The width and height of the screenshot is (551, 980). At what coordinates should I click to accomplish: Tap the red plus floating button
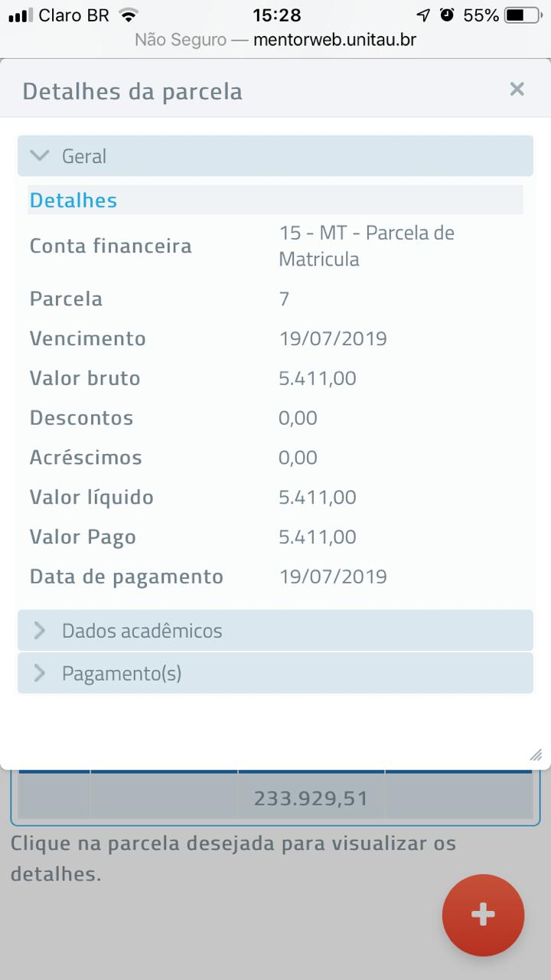pyautogui.click(x=483, y=915)
